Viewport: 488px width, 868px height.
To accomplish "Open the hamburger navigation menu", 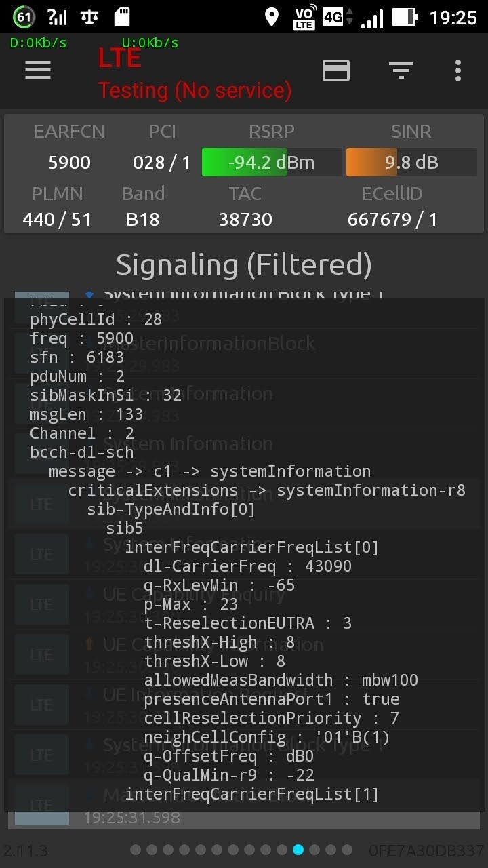I will (x=38, y=70).
